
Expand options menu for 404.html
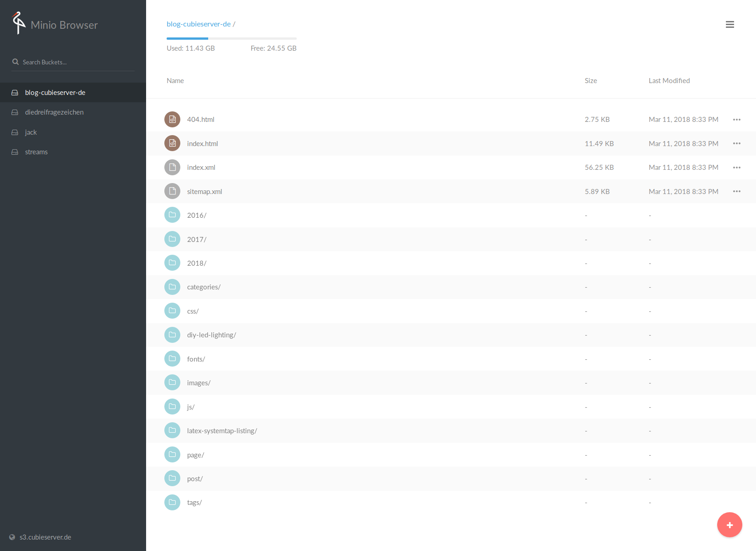pyautogui.click(x=736, y=120)
